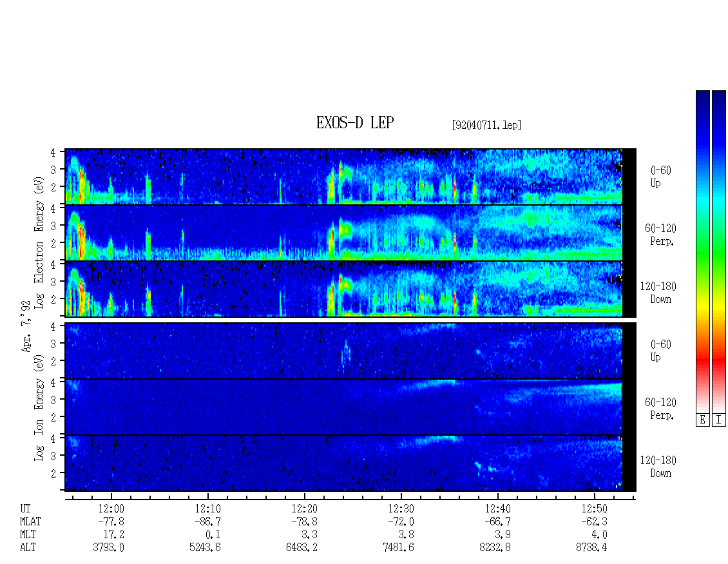Viewport: 728px width, 564px height.
Task: Click the MLT row label
Action: tap(28, 535)
